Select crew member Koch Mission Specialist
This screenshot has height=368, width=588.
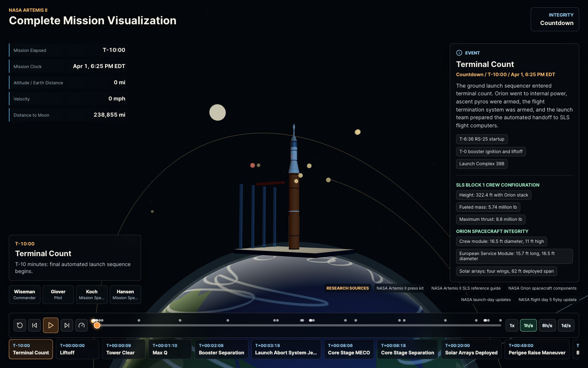pyautogui.click(x=92, y=294)
